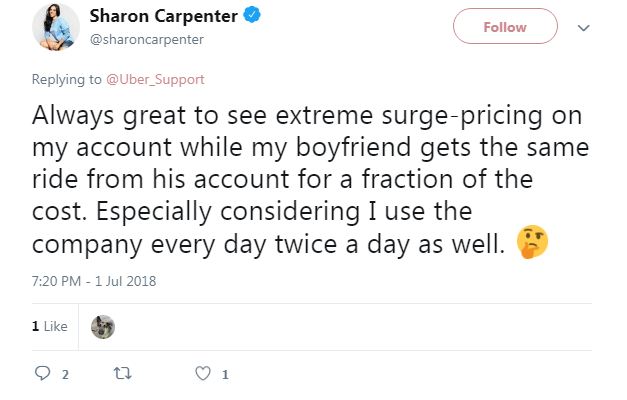The image size is (627, 400).
Task: Follow Sharon Carpenter
Action: point(505,27)
